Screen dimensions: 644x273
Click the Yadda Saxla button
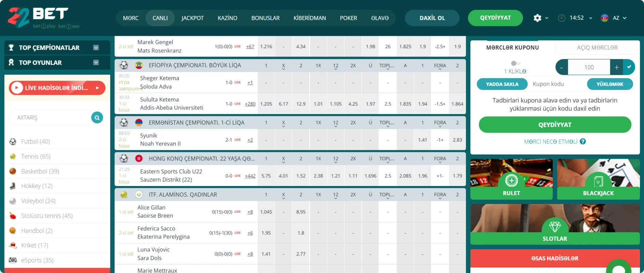pos(502,84)
